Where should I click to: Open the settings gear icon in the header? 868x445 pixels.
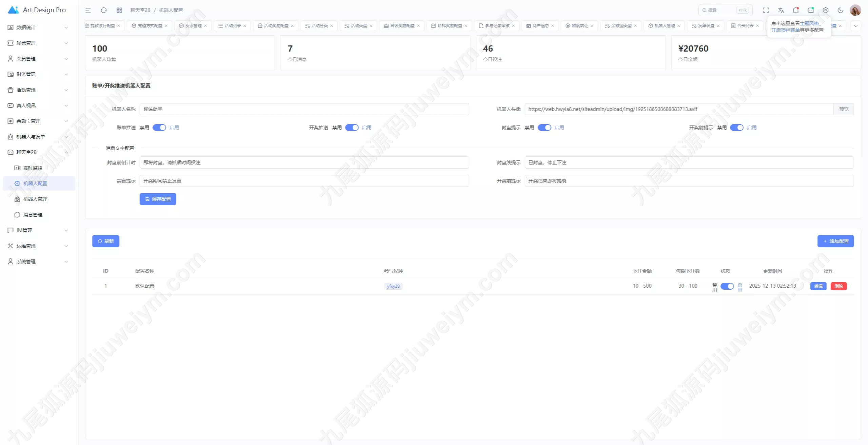point(826,10)
